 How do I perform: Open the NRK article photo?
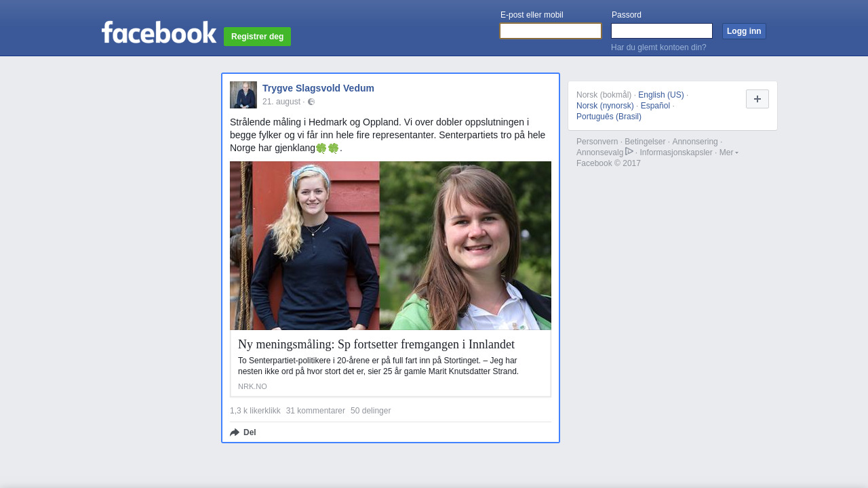391,245
